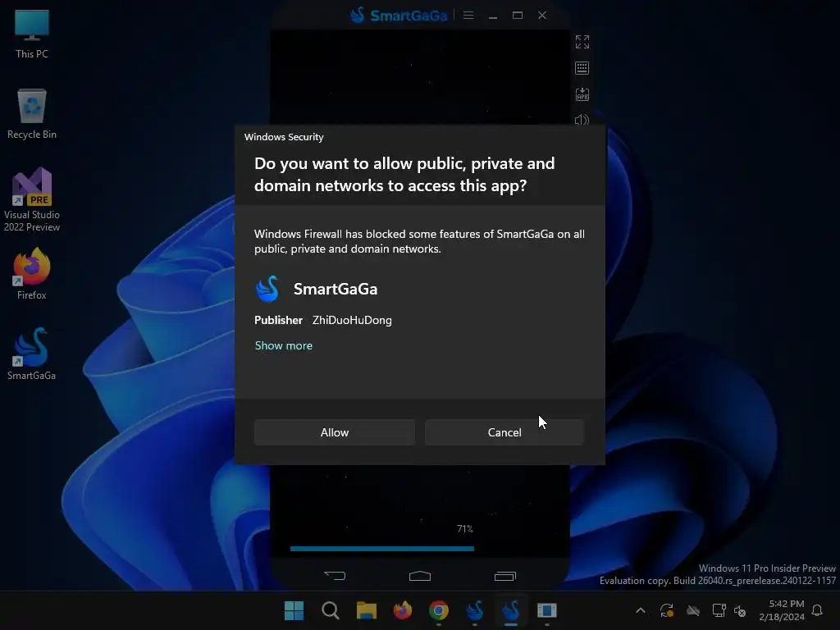
Task: Launch Firefox from the taskbar
Action: tap(402, 610)
